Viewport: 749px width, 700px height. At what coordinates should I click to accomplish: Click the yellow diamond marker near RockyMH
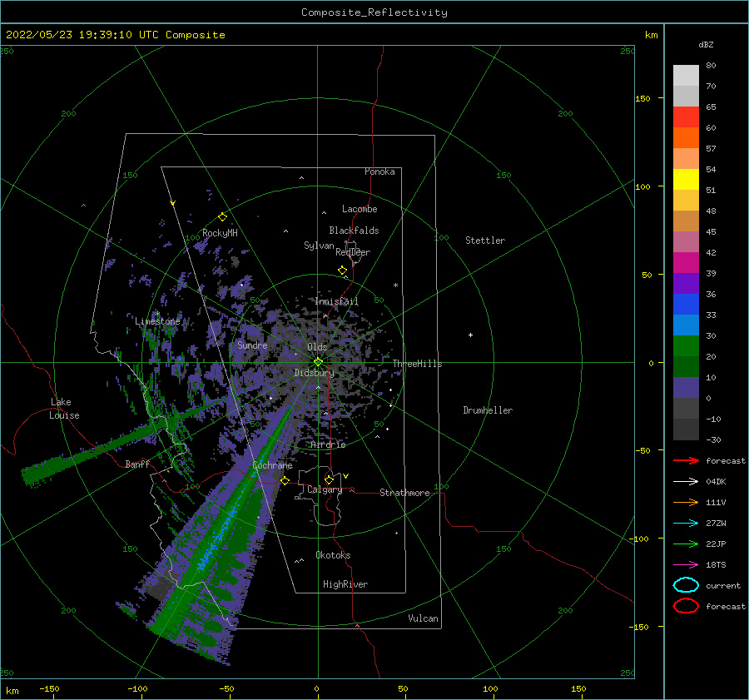coord(222,217)
